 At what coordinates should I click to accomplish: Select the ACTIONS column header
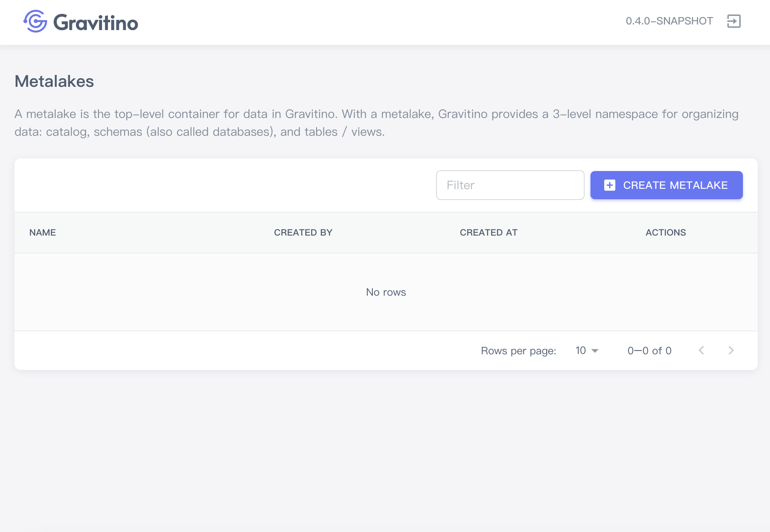pos(665,232)
